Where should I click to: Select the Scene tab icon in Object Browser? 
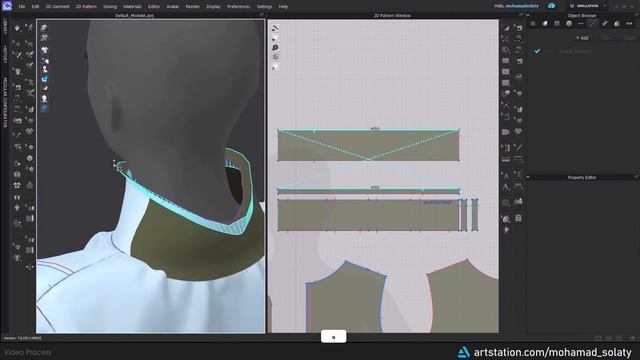click(x=533, y=24)
